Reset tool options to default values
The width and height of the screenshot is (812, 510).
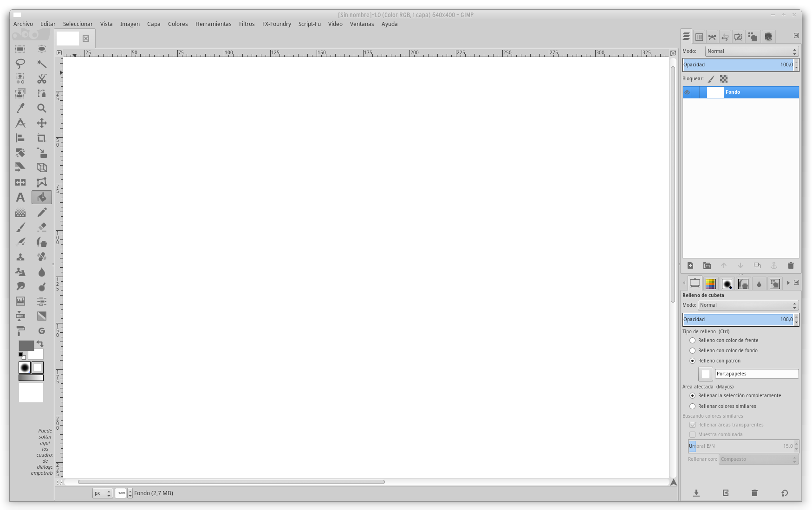tap(785, 493)
